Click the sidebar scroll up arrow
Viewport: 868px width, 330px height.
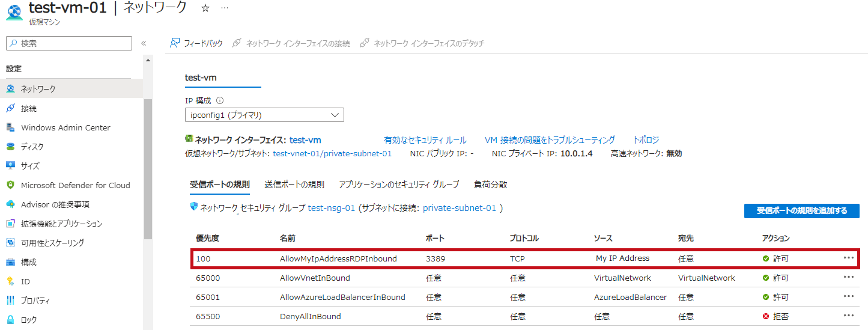coord(148,60)
